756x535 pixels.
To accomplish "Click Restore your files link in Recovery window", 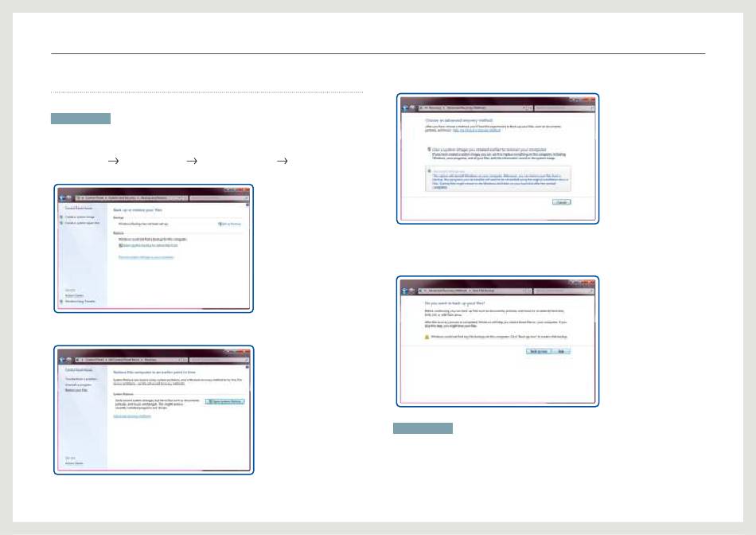I will coord(76,390).
